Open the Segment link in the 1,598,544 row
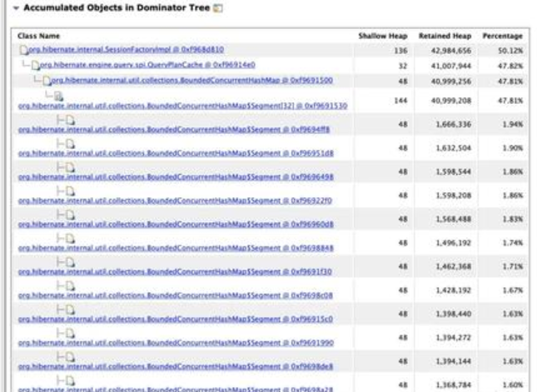The height and width of the screenshot is (392, 537). pos(176,177)
